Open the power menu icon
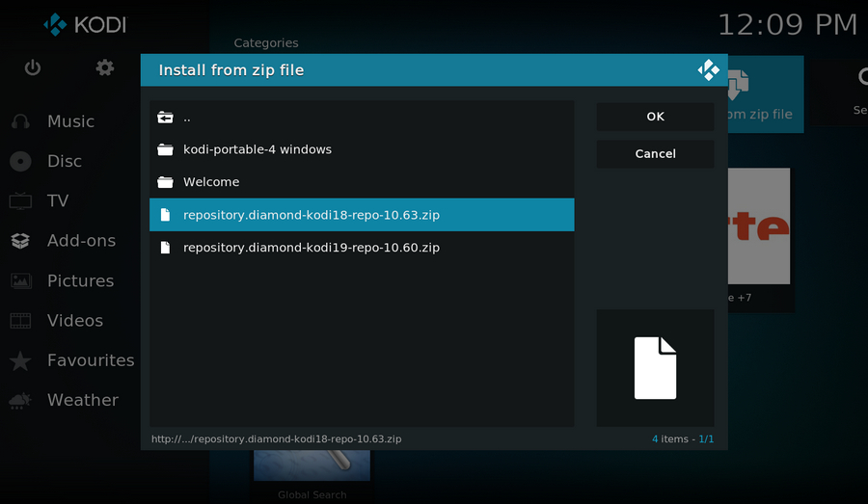This screenshot has width=868, height=504. click(x=33, y=67)
